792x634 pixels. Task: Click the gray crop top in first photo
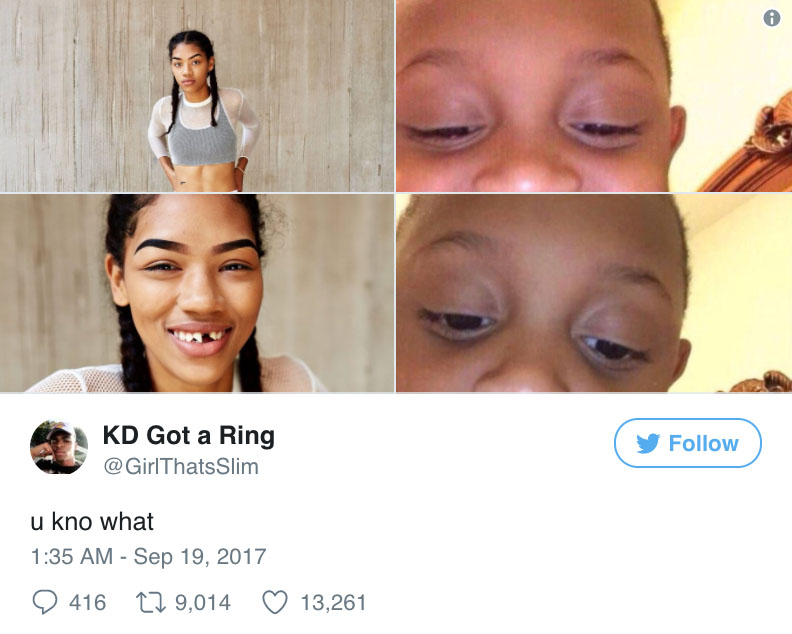202,137
